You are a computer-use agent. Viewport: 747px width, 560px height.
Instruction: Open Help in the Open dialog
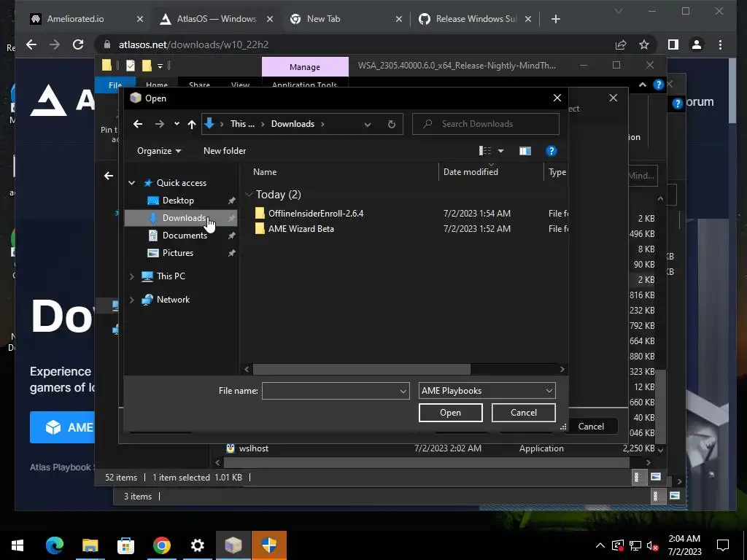click(551, 151)
